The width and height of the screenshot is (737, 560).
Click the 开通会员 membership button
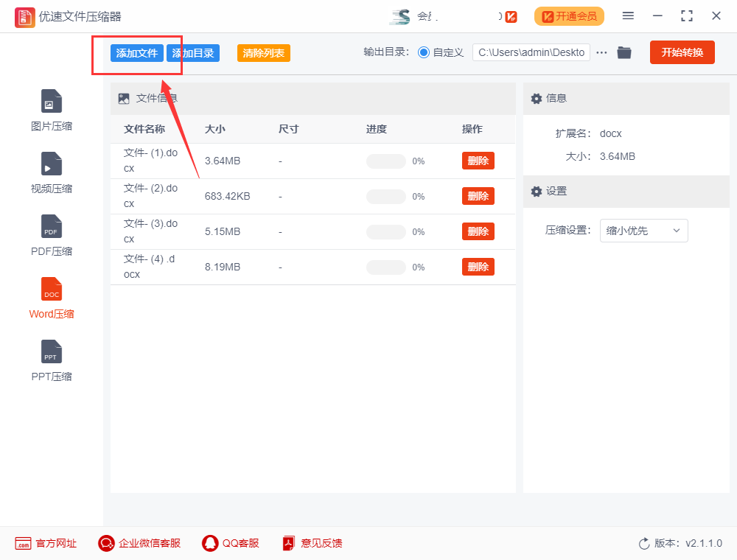point(569,16)
